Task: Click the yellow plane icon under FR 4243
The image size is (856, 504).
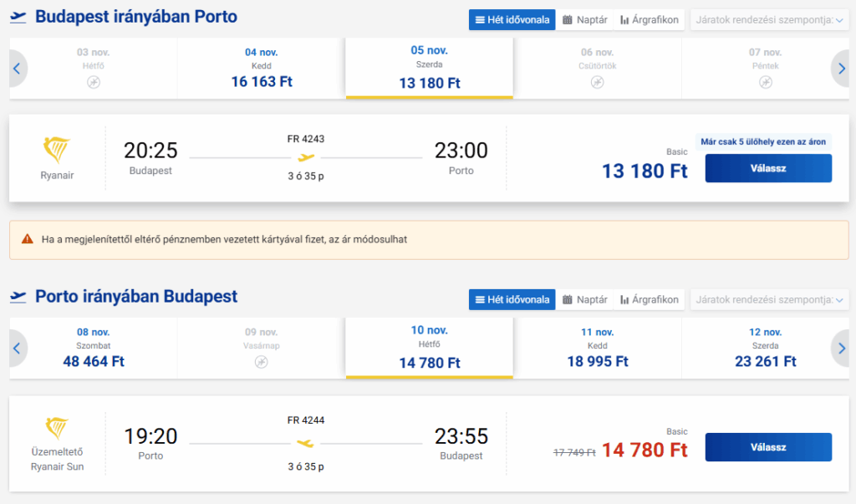Action: click(306, 157)
